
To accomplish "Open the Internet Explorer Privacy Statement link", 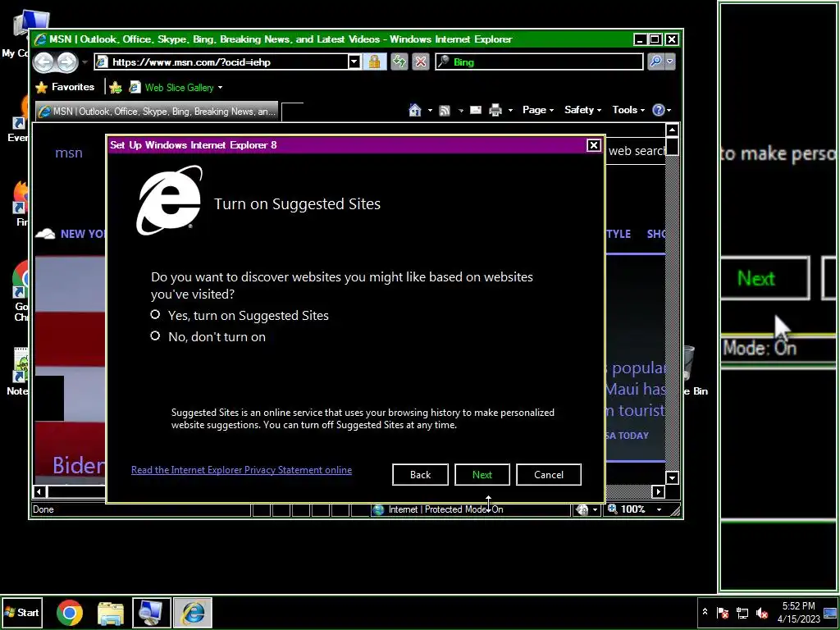I will point(242,470).
